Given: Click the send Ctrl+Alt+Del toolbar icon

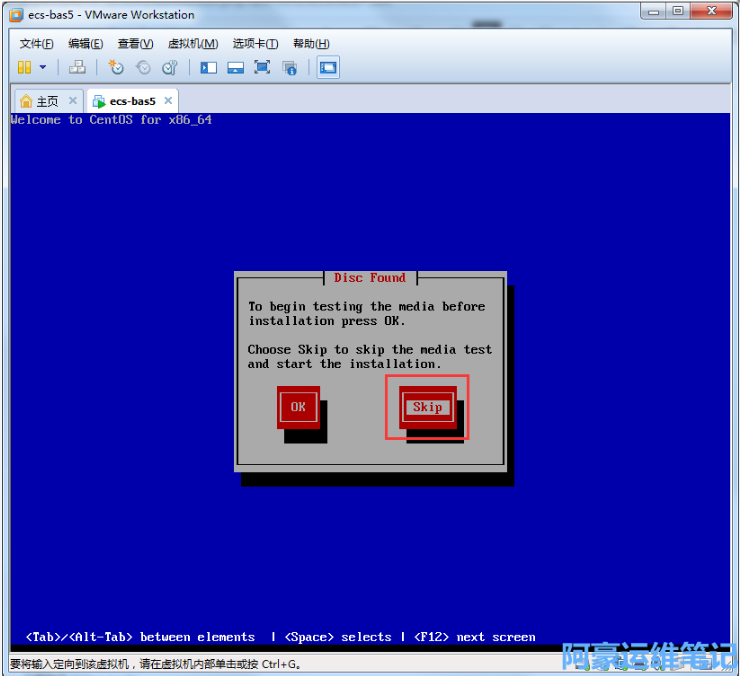Looking at the screenshot, I should (77, 67).
